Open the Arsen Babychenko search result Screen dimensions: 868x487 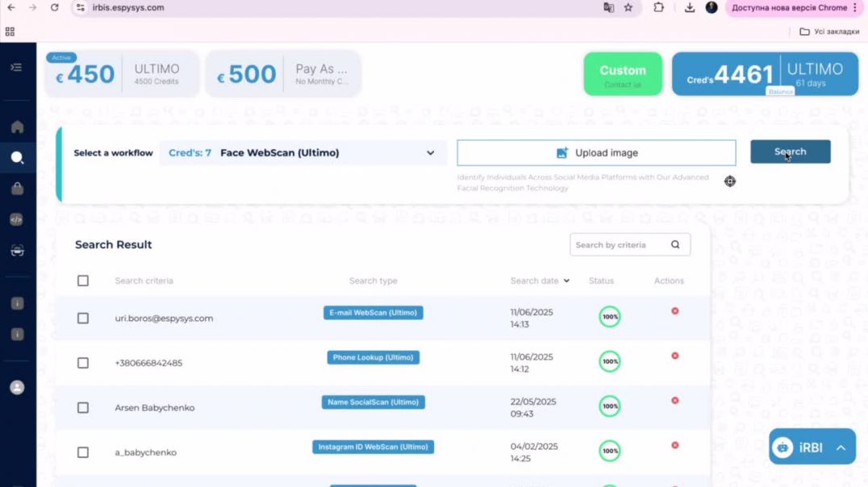point(154,408)
